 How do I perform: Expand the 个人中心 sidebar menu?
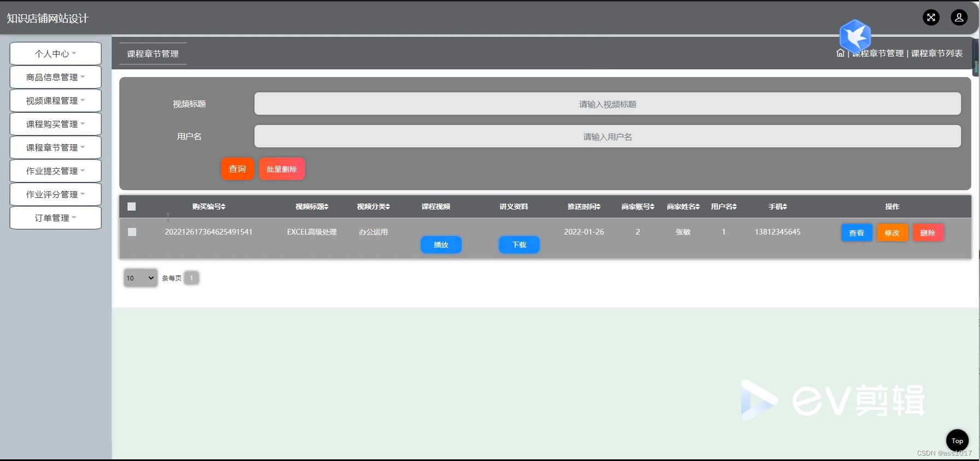coord(55,54)
